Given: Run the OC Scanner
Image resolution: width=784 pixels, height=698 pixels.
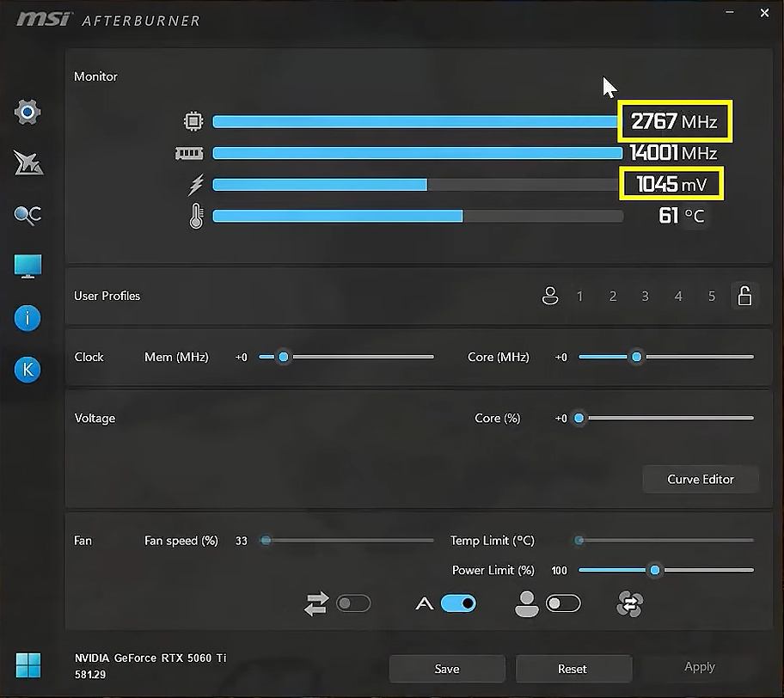Looking at the screenshot, I should (x=28, y=216).
